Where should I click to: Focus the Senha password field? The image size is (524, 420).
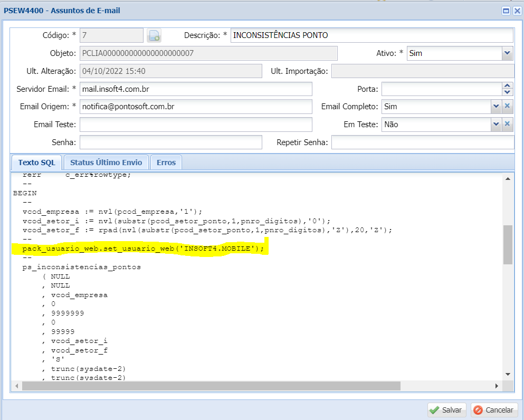(x=171, y=142)
